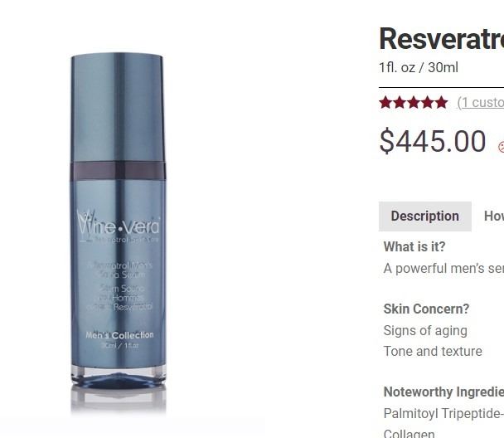Click the second rating star
Screen dimensions: 504x438
coord(400,103)
